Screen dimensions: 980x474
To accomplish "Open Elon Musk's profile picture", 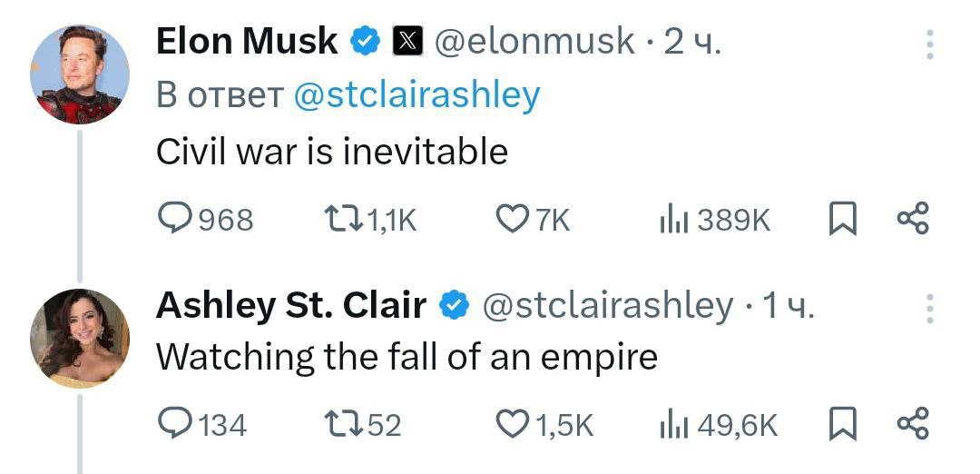I will click(x=80, y=74).
